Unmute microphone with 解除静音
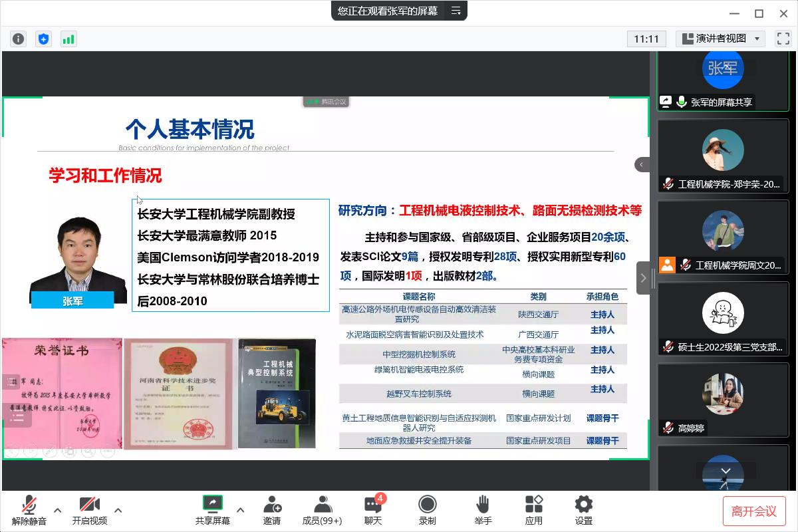Image resolution: width=798 pixels, height=532 pixels. coord(29,509)
